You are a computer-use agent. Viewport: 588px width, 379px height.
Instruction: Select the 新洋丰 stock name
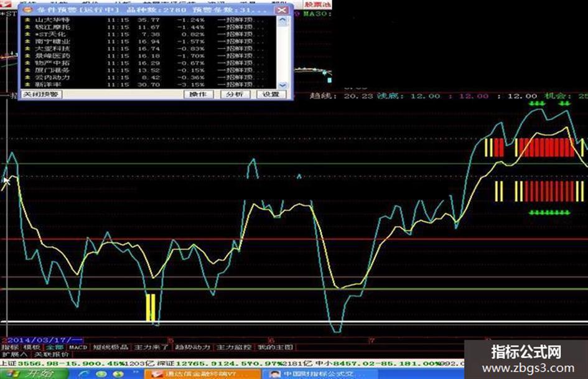coord(48,85)
